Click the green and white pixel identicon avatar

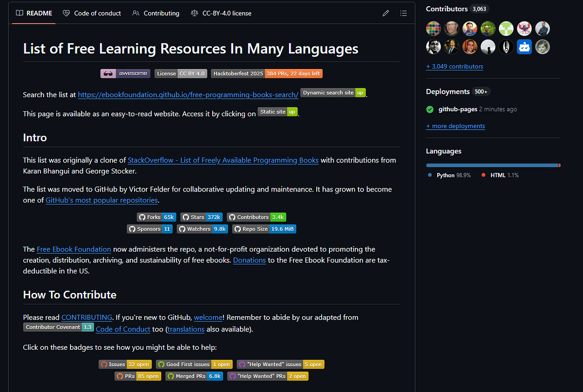point(506,29)
